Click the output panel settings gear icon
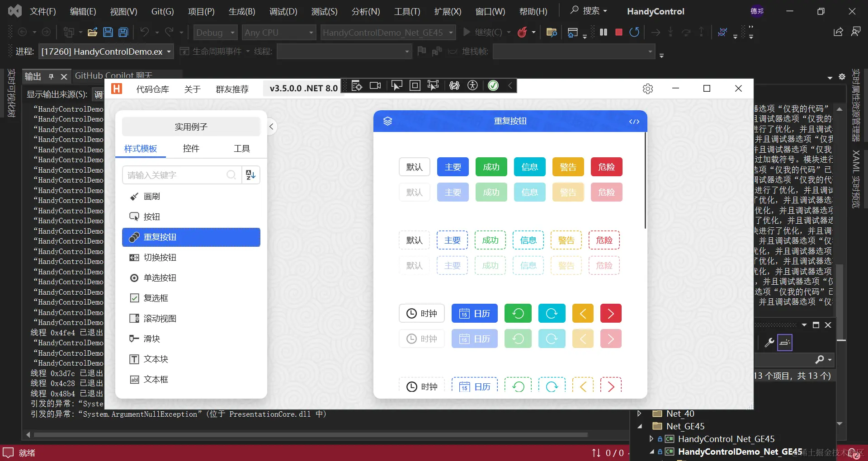 (x=842, y=77)
